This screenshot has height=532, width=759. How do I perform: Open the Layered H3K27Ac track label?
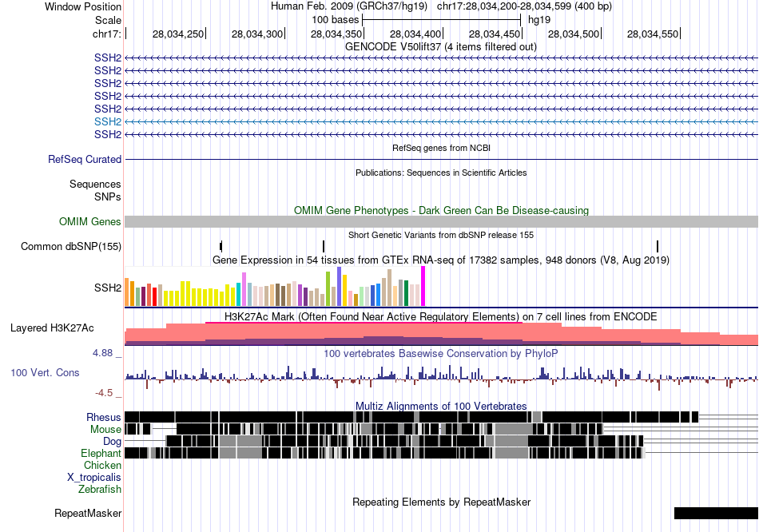tap(52, 328)
